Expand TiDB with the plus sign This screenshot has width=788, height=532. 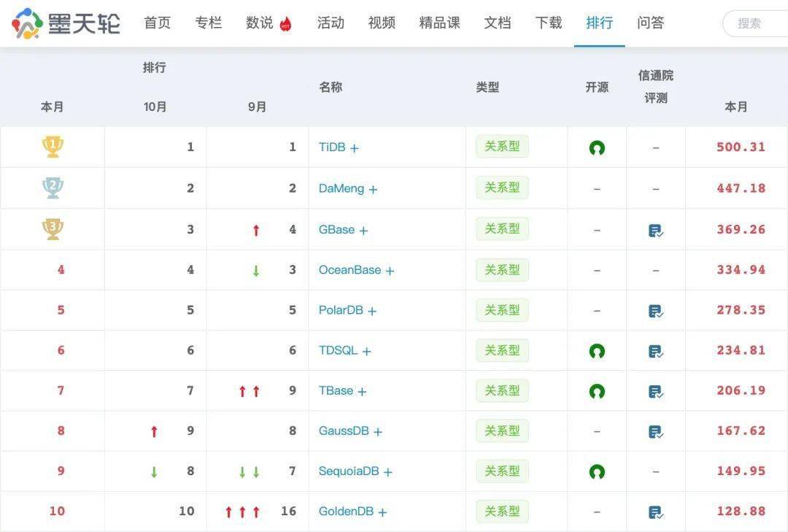coord(355,148)
